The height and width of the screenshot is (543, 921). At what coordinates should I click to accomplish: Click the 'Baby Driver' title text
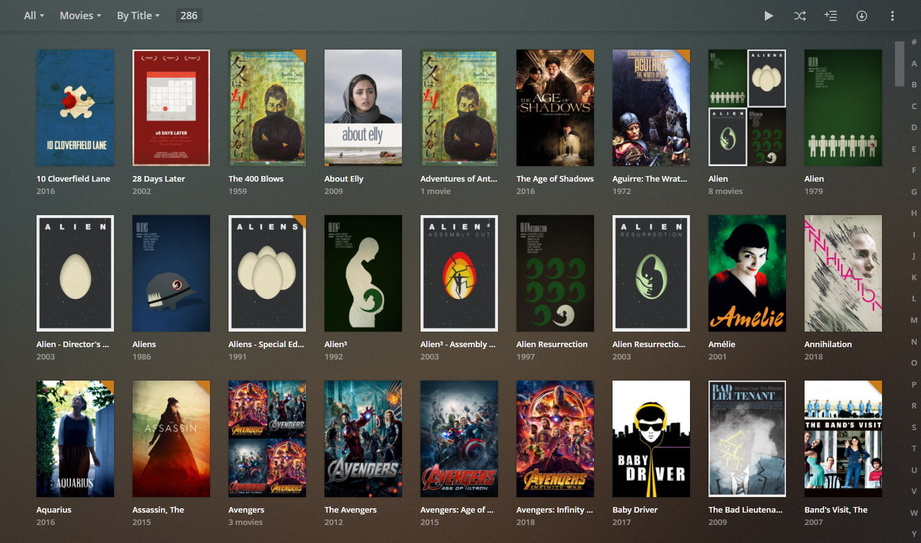pyautogui.click(x=635, y=510)
